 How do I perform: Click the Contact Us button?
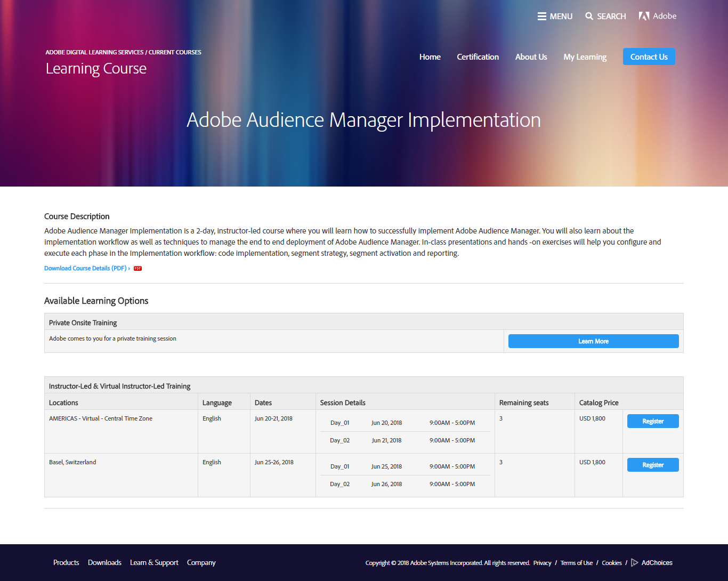coord(649,57)
